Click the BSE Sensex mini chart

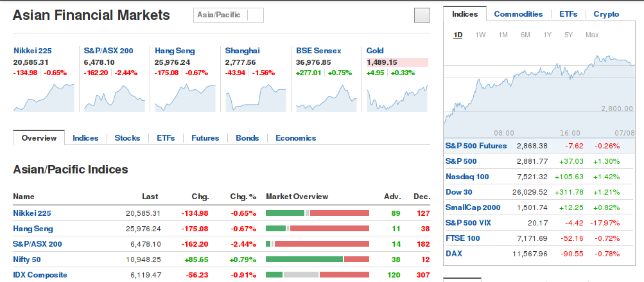327,97
